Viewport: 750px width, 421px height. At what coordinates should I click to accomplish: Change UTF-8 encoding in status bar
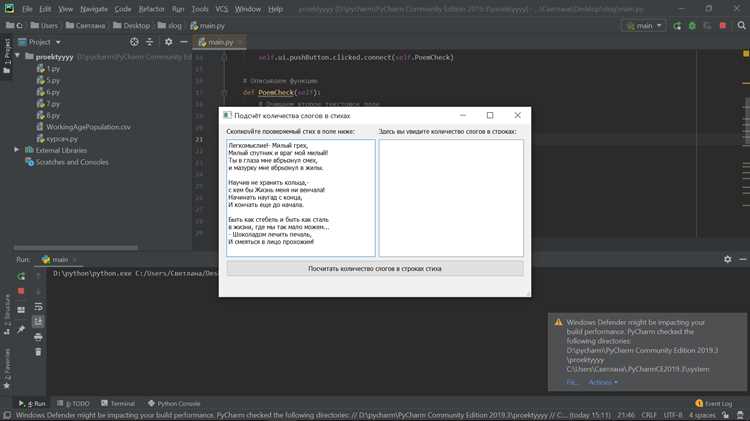click(673, 415)
